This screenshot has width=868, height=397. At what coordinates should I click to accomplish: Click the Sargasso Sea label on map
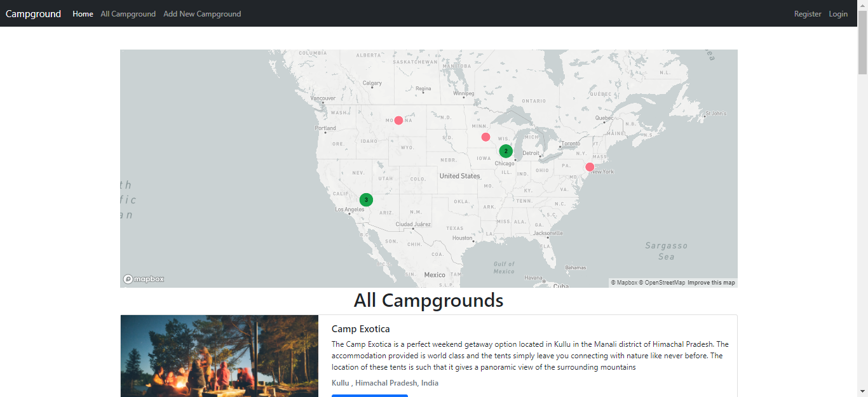click(x=666, y=251)
